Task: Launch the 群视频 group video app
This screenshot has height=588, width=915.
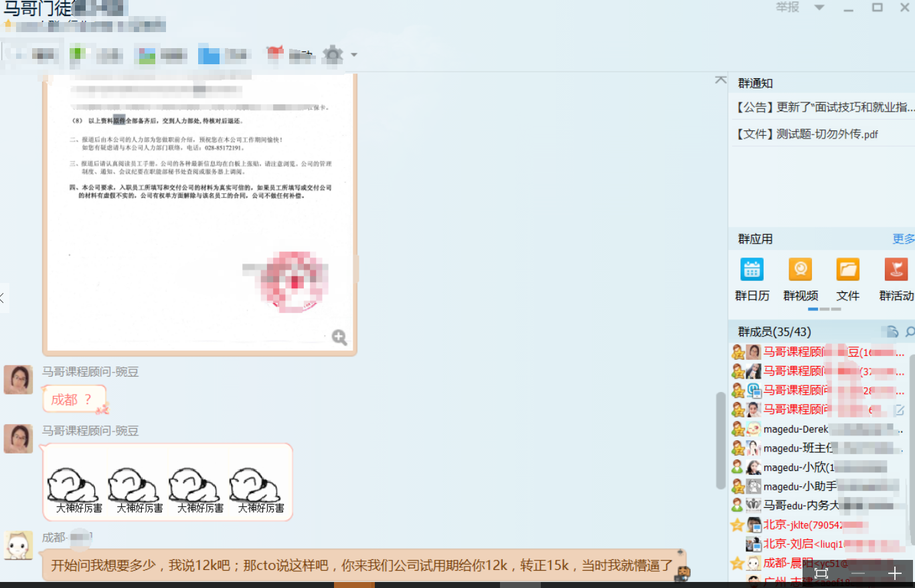Action: click(x=800, y=279)
